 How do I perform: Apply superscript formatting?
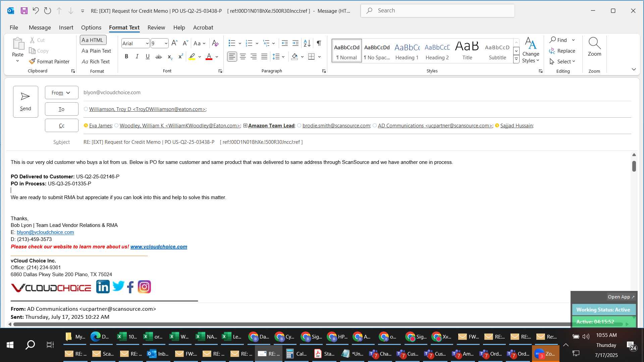[x=180, y=57]
